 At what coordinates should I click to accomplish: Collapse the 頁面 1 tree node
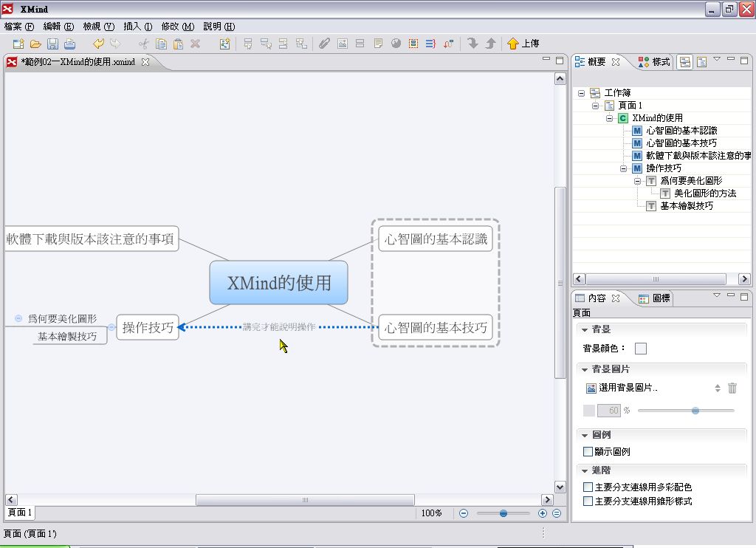coord(596,106)
